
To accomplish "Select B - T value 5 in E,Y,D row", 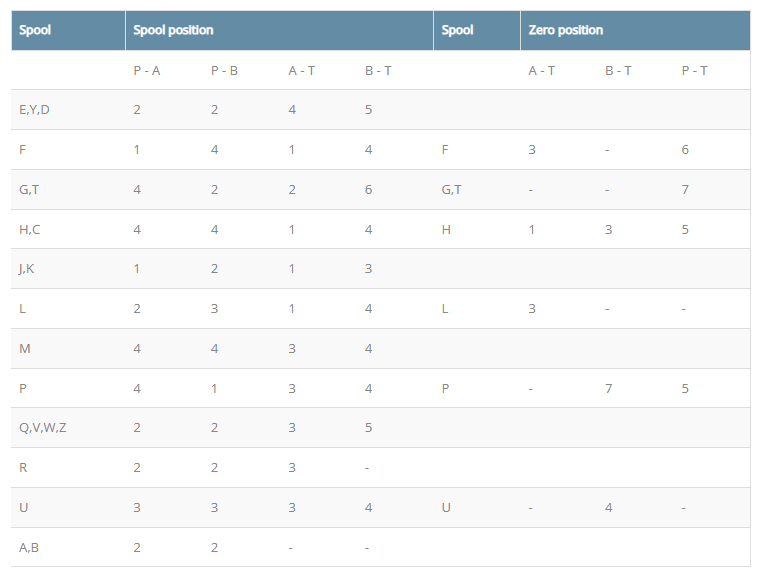I will [x=369, y=109].
